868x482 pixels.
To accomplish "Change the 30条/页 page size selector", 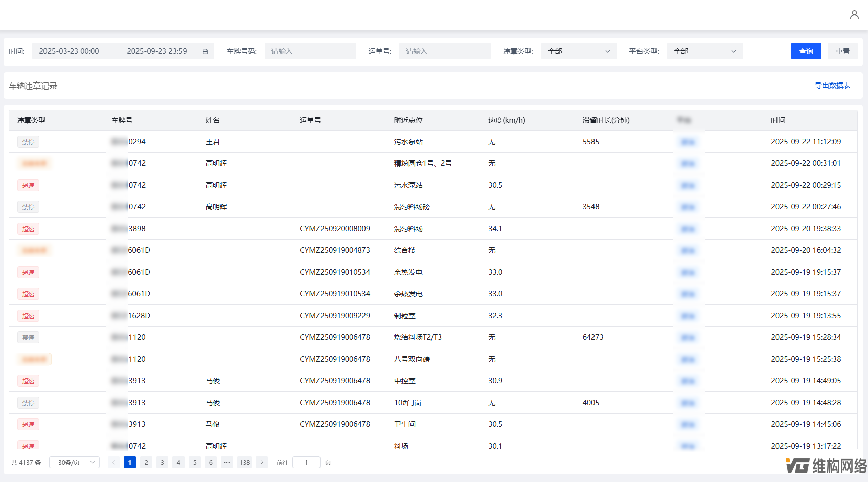I will coord(74,462).
